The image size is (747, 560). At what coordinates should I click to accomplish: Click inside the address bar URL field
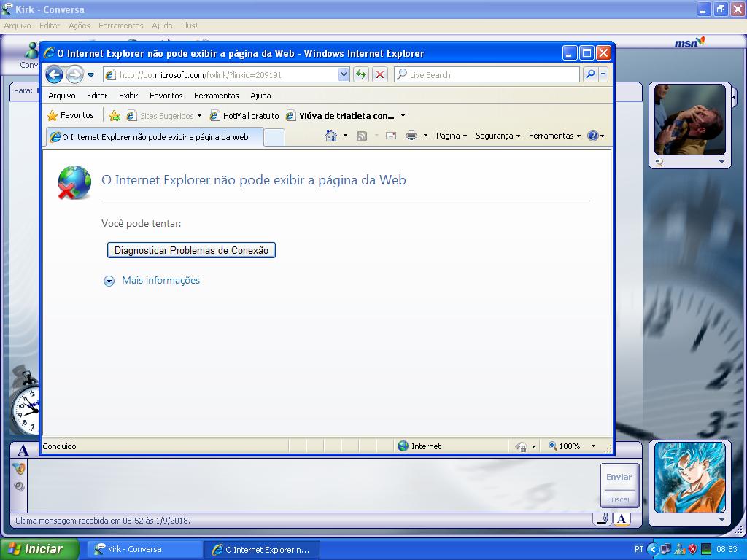pyautogui.click(x=219, y=74)
